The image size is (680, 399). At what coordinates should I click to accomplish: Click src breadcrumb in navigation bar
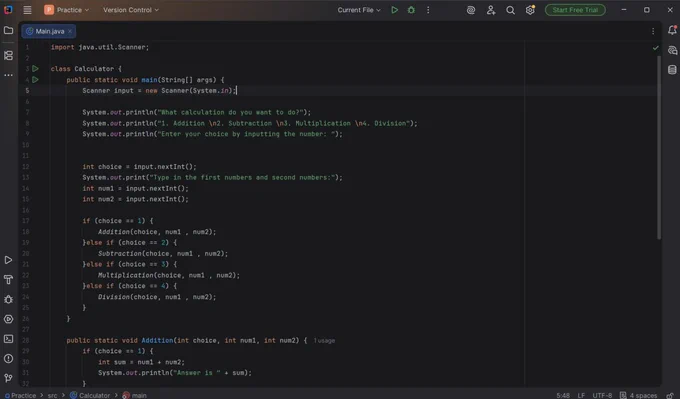tap(52, 396)
